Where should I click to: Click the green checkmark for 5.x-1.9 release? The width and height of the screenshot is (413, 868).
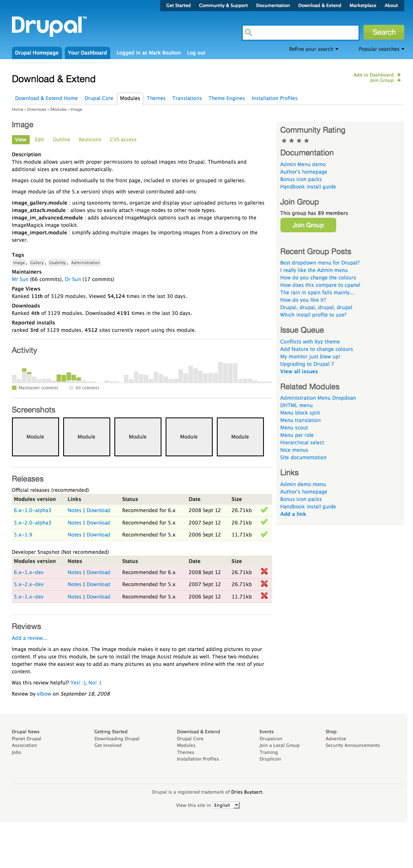coord(264,534)
